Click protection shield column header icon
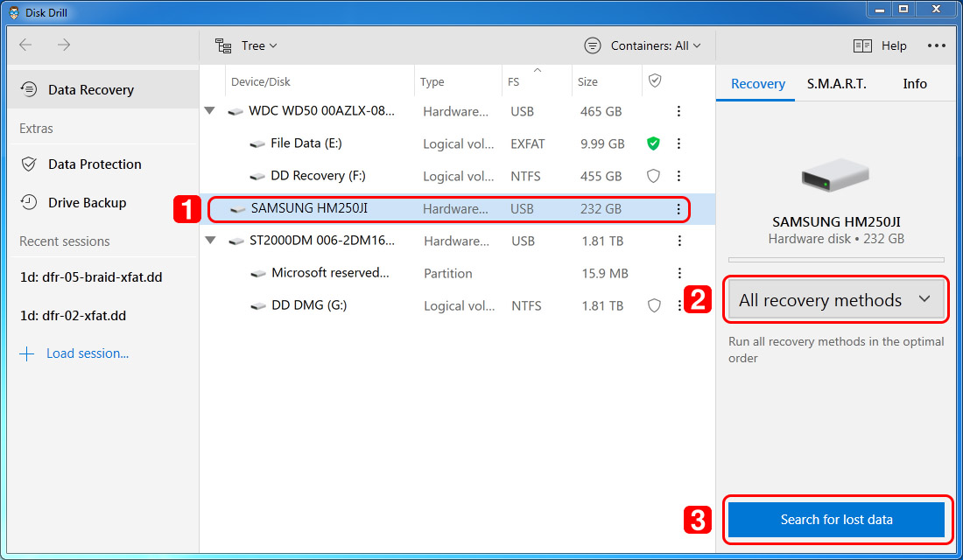This screenshot has height=560, width=963. (x=655, y=80)
